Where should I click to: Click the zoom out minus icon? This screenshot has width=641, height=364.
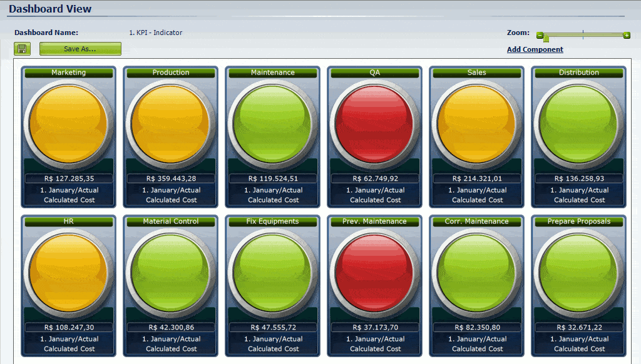click(540, 36)
